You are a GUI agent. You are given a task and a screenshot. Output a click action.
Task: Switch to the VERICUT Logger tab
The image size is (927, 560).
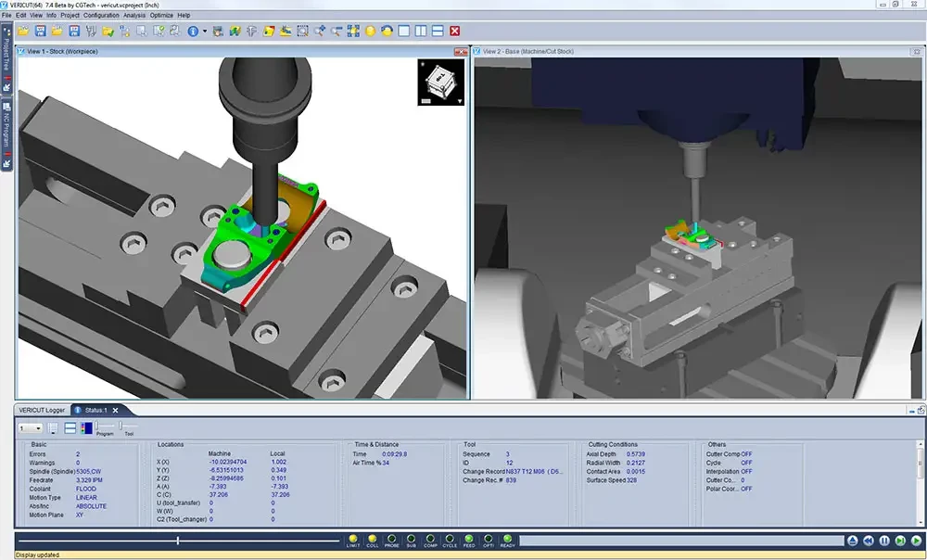coord(42,410)
